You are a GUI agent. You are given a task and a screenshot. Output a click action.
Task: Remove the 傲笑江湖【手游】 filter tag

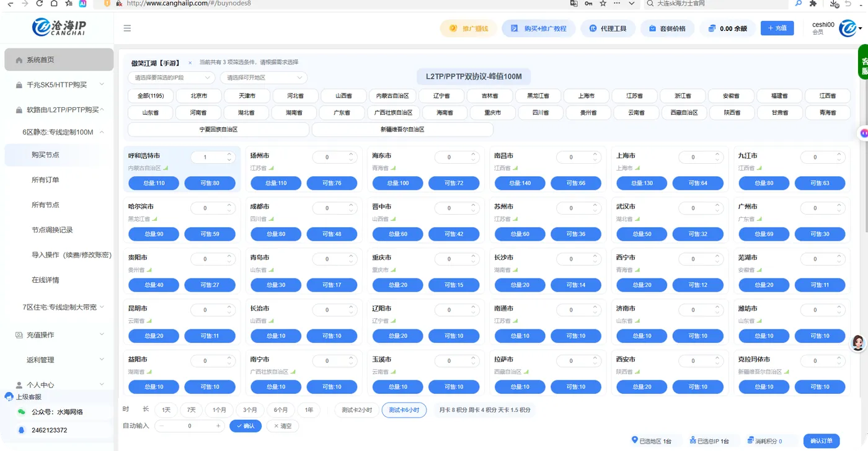click(190, 63)
